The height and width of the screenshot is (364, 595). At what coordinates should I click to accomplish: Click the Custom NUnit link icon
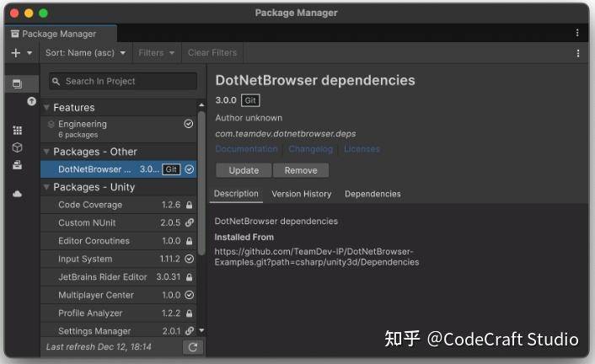pyautogui.click(x=190, y=222)
